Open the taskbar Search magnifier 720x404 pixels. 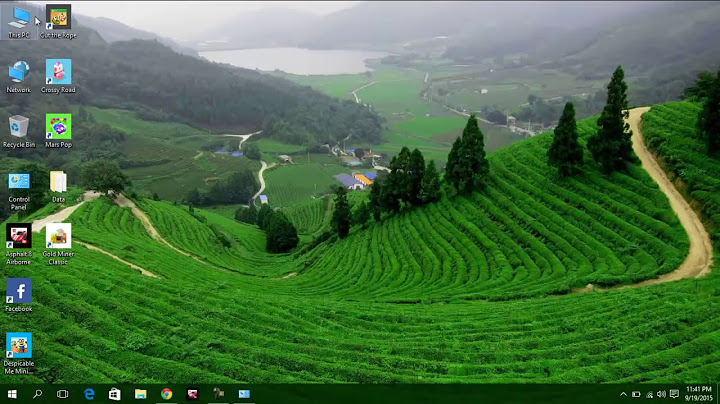coord(38,394)
